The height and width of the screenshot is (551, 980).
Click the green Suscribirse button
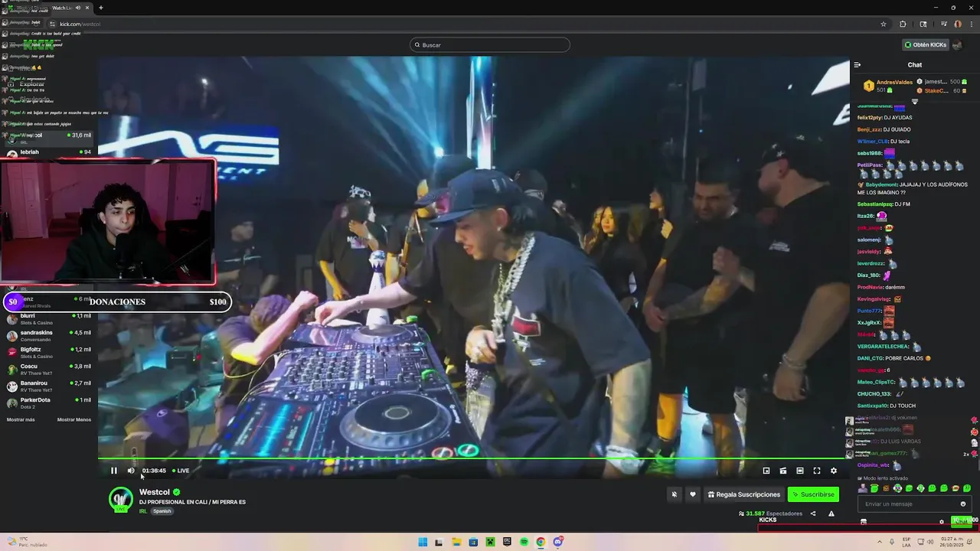click(813, 494)
